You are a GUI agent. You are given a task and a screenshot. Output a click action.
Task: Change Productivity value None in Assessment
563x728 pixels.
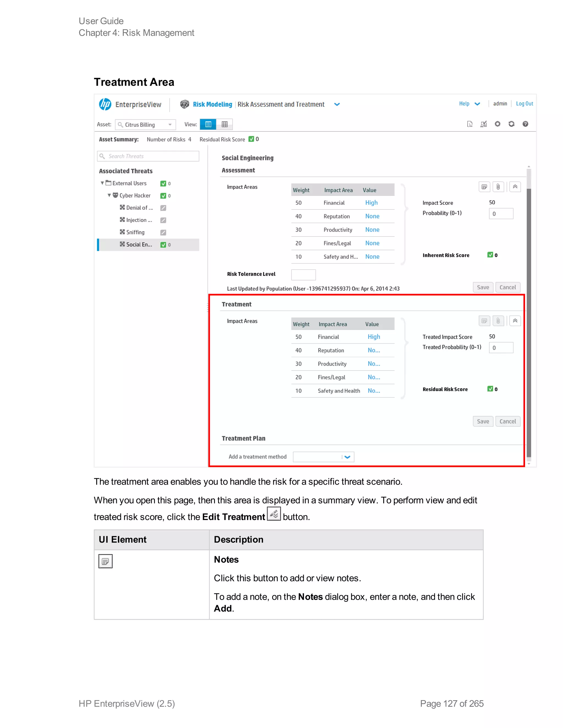click(372, 230)
